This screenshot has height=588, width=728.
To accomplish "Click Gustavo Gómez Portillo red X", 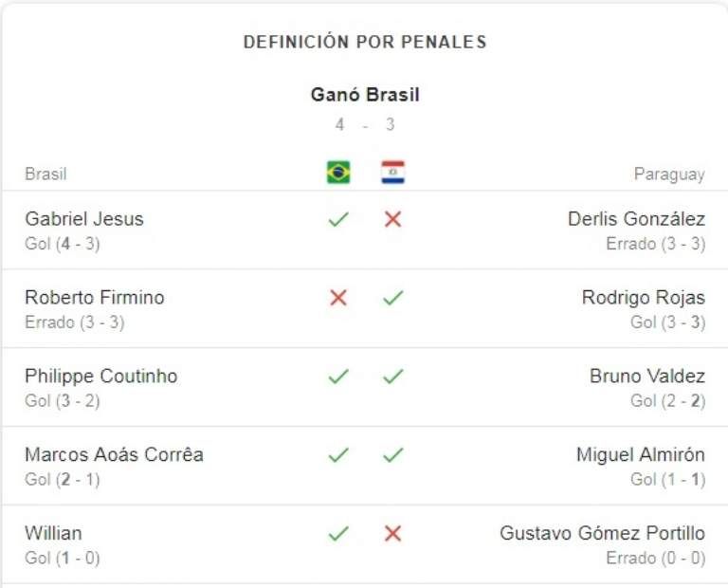I will [x=392, y=534].
